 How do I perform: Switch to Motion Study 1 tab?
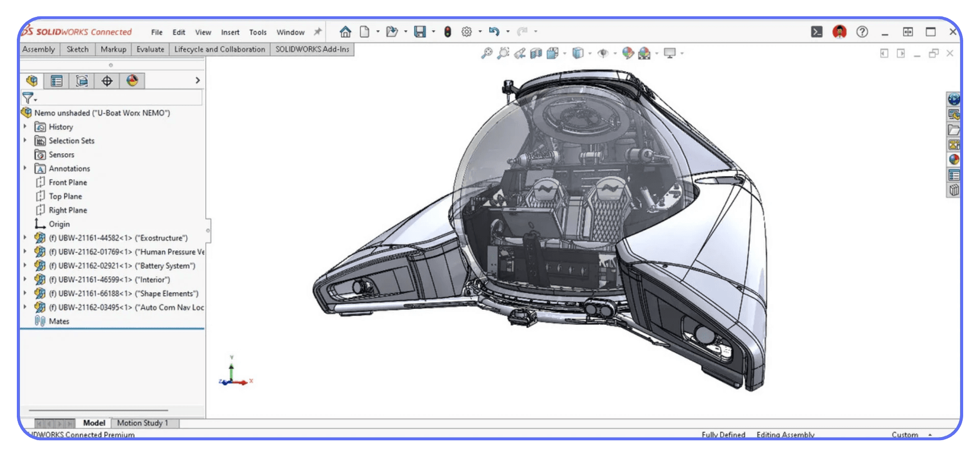142,423
